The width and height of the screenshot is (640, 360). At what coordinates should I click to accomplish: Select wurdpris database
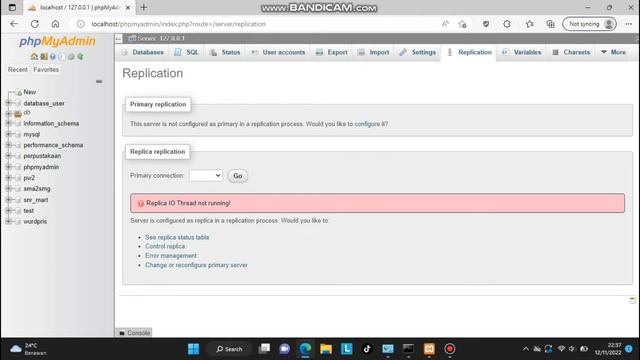coord(35,221)
